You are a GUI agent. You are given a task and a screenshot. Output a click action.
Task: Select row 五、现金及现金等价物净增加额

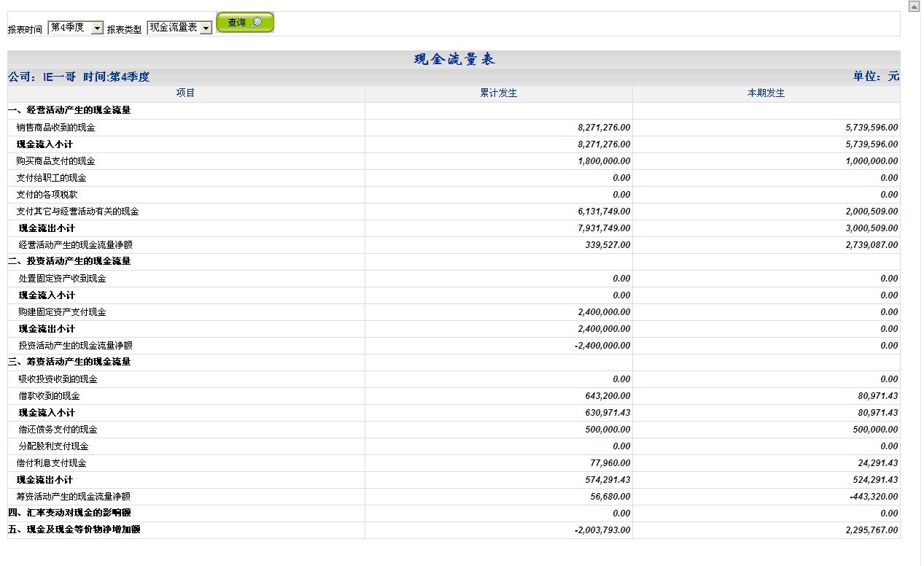(454, 530)
